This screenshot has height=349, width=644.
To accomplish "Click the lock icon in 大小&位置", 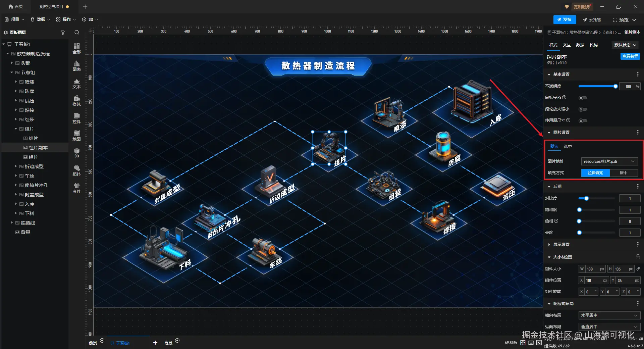I will coord(638,257).
